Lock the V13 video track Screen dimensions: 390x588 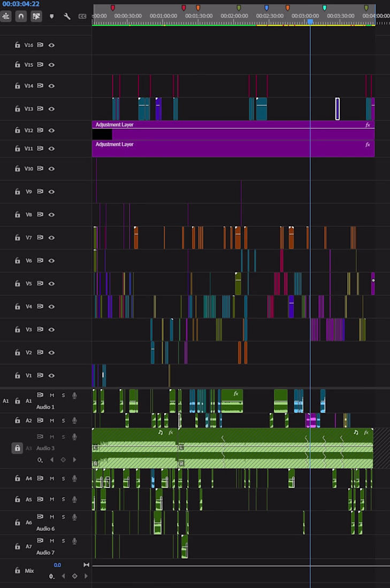[17, 109]
